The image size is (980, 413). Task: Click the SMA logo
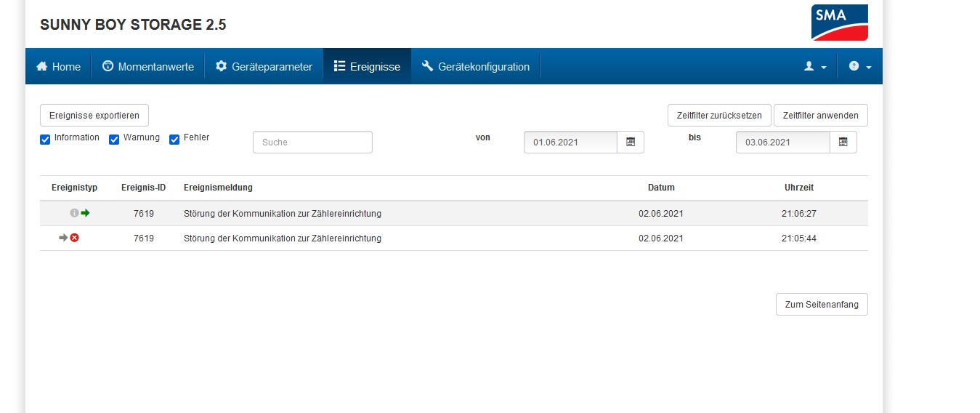pyautogui.click(x=840, y=23)
